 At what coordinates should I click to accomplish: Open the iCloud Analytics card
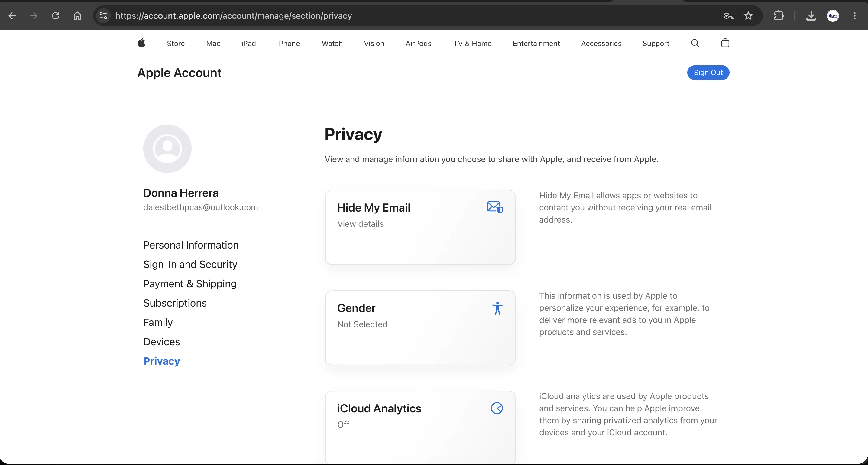[x=420, y=428]
